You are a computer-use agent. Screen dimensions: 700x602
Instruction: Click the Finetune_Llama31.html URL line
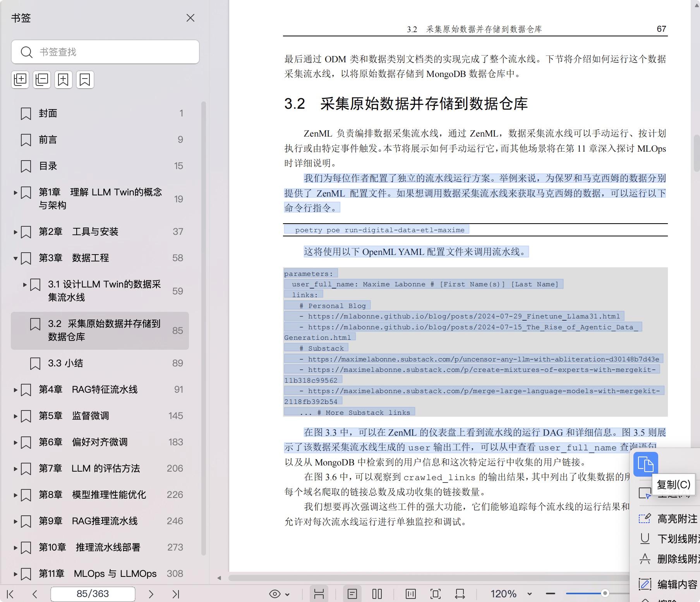point(460,316)
